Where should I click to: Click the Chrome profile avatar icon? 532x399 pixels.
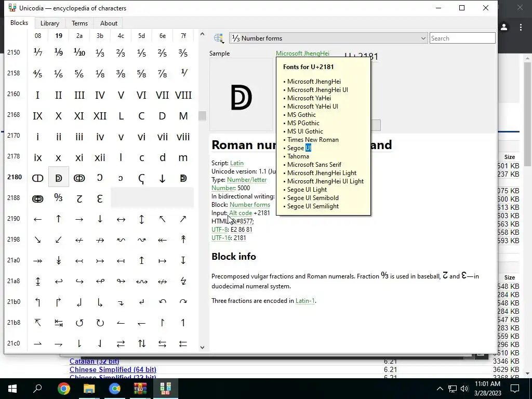(x=504, y=27)
